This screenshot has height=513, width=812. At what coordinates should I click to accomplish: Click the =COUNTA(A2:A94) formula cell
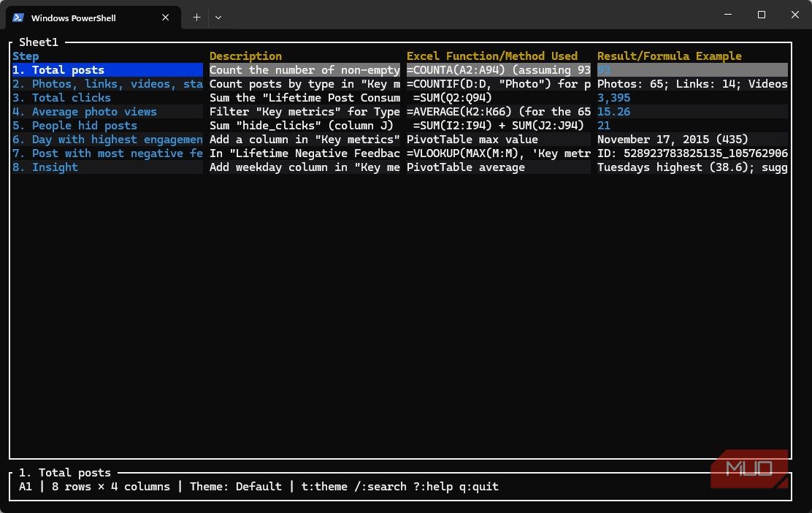coord(498,70)
